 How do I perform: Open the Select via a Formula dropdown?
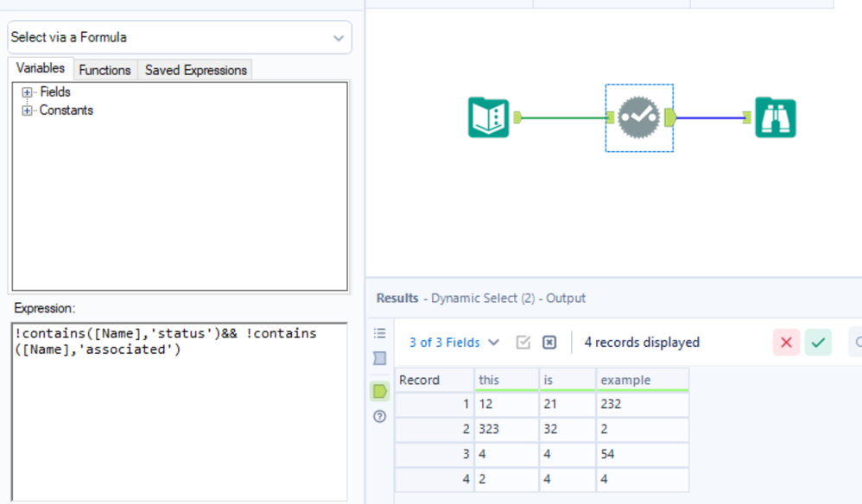coord(180,37)
